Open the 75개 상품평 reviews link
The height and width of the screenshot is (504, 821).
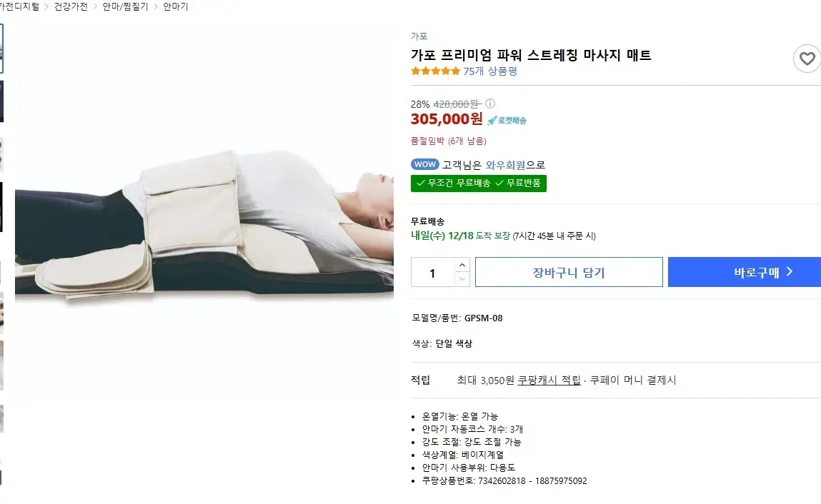pos(490,71)
